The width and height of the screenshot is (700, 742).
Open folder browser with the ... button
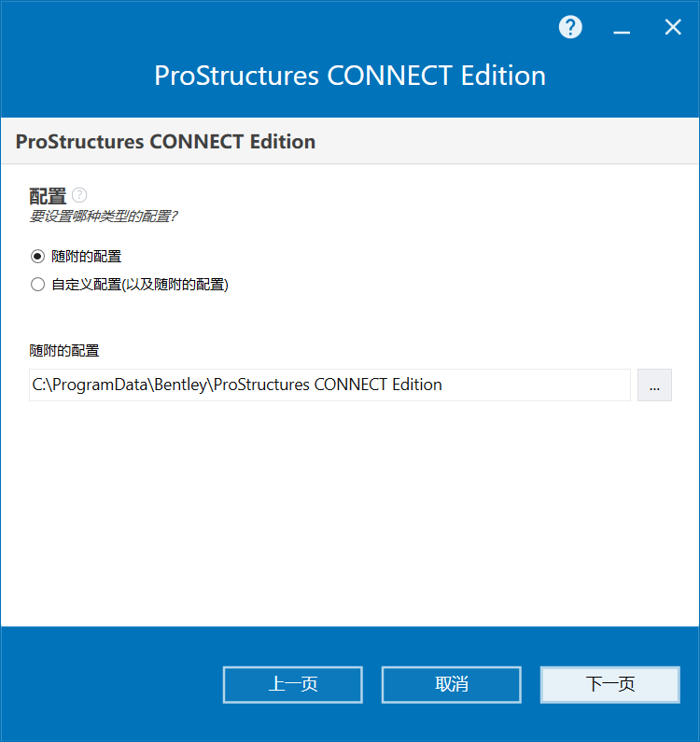[x=654, y=385]
